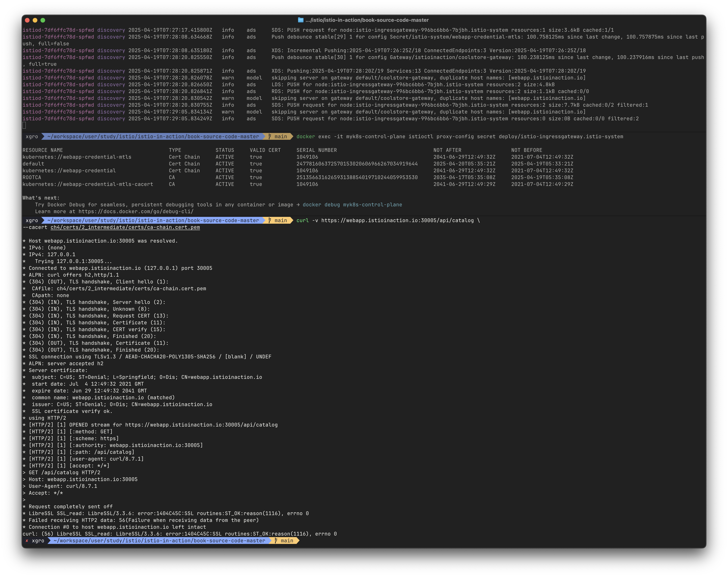Click the terminal cursor box below the istiod logs
This screenshot has height=577, width=728.
click(24, 125)
